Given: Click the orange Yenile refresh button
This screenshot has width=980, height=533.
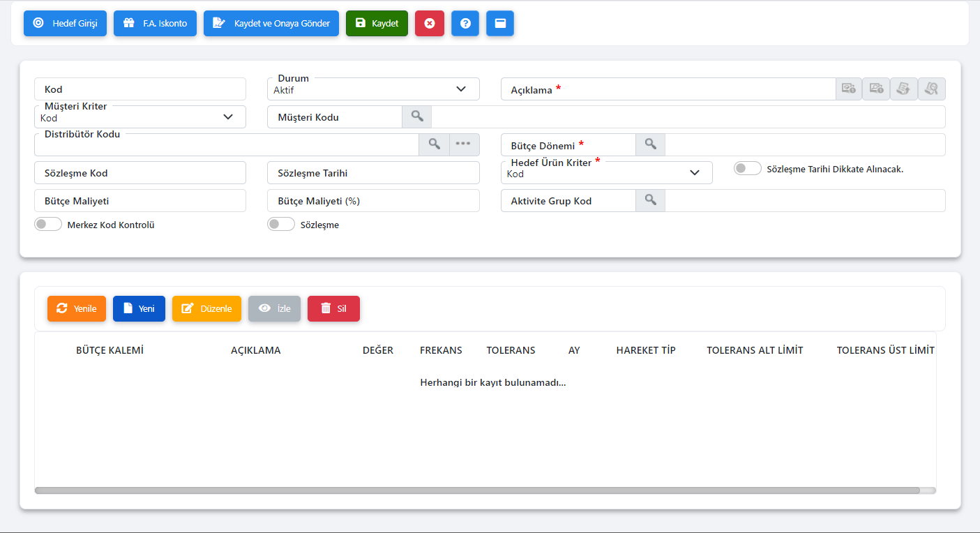Looking at the screenshot, I should (x=77, y=308).
